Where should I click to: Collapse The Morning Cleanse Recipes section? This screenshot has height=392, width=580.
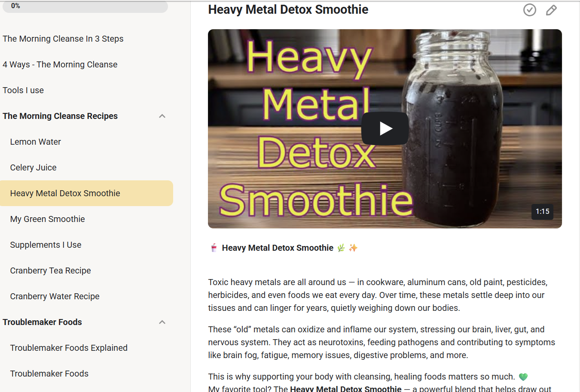162,116
